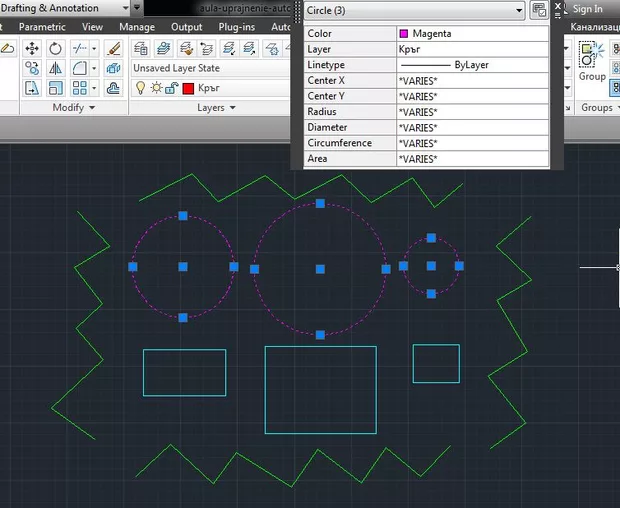This screenshot has width=620, height=508.
Task: Toggle freeze sun icon for layer Кръг
Action: click(x=157, y=88)
